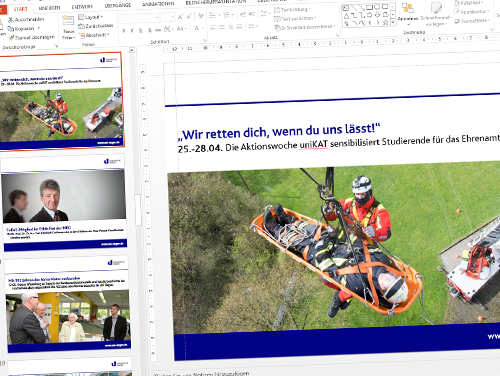
Task: Go to the ÜBERGÄNGE tab
Action: 117,5
